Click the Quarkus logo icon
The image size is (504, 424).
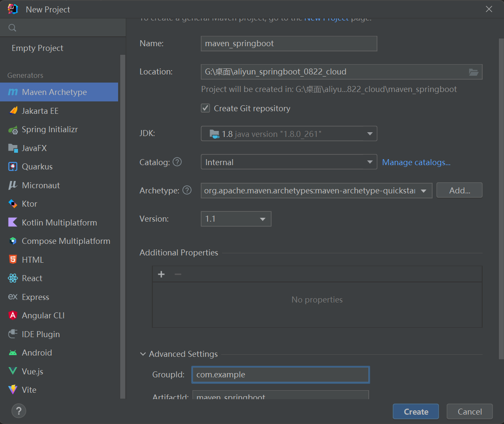click(x=13, y=166)
